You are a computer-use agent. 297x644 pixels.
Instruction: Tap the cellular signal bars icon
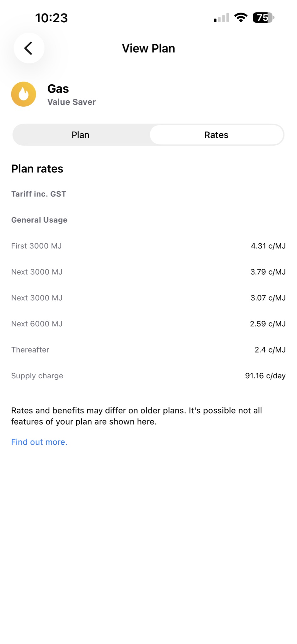coord(221,18)
